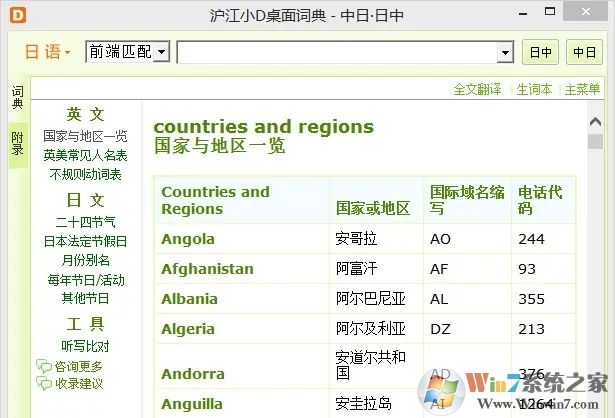
Task: Maximize the 沪江小D window
Action: 550,11
